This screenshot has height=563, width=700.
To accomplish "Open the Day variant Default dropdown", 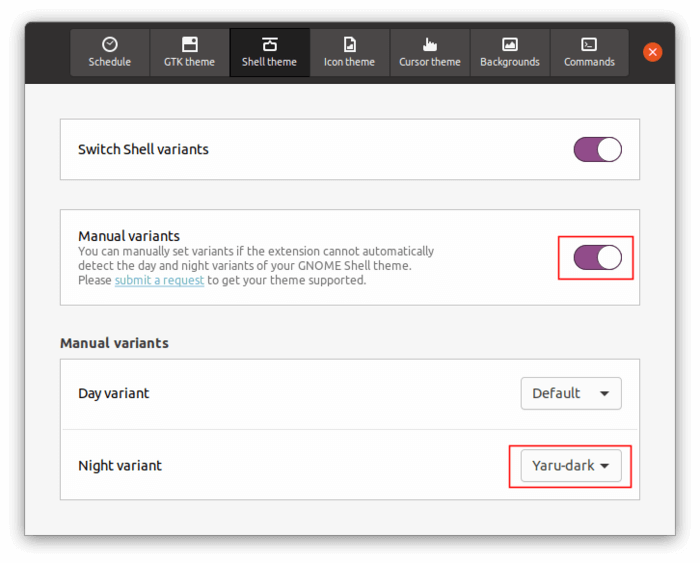I will (x=571, y=393).
